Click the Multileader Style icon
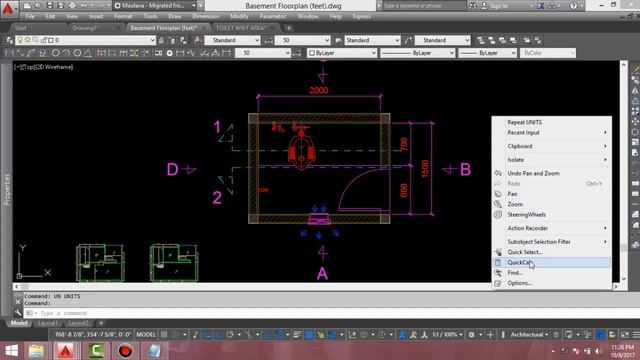640x360 pixels. [409, 40]
